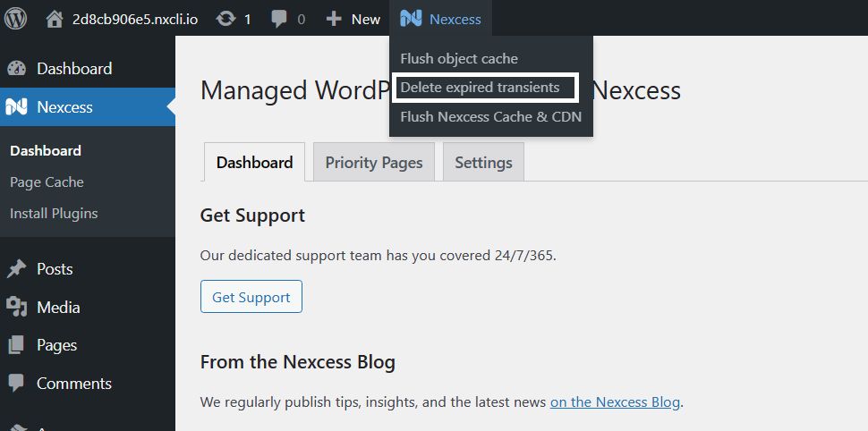868x431 pixels.
Task: Click the Get Support button
Action: point(251,297)
